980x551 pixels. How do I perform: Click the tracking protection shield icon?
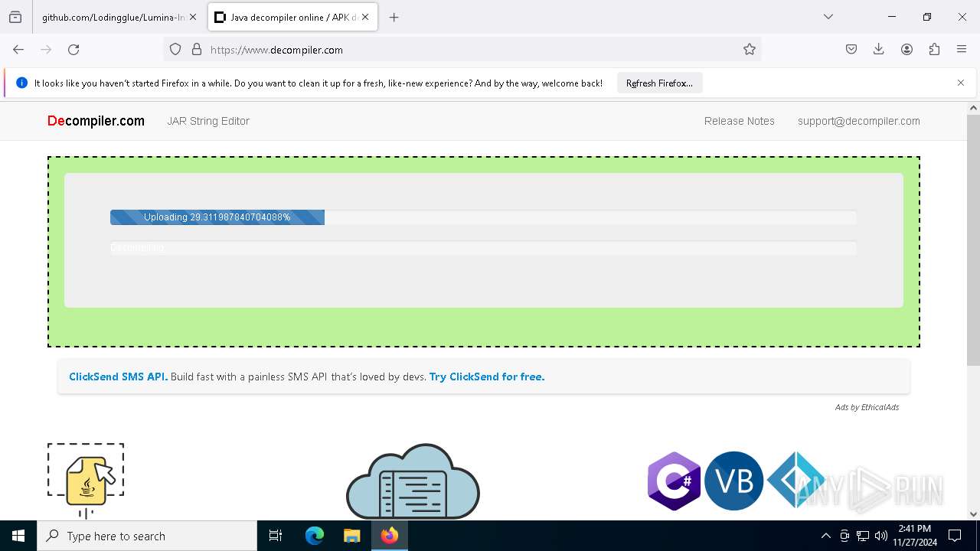175,49
